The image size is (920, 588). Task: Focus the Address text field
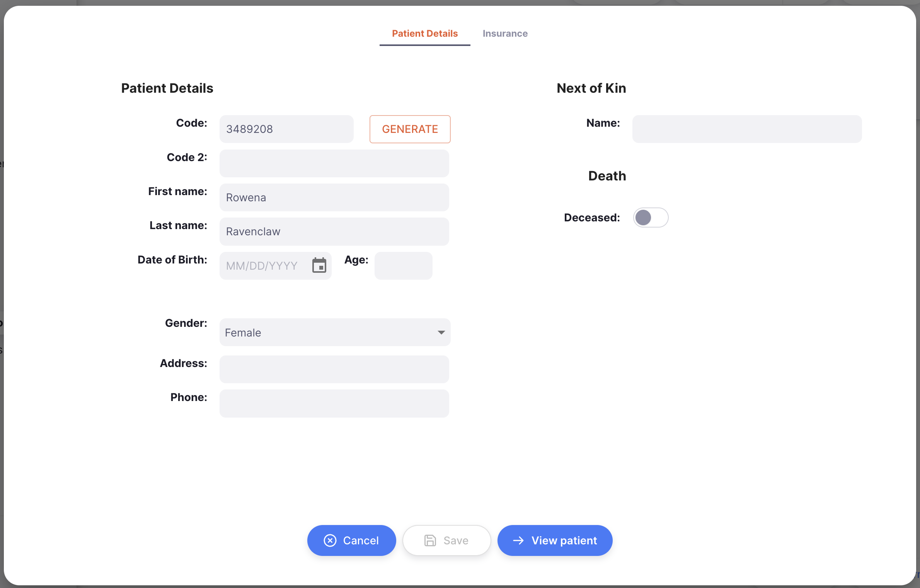tap(334, 369)
